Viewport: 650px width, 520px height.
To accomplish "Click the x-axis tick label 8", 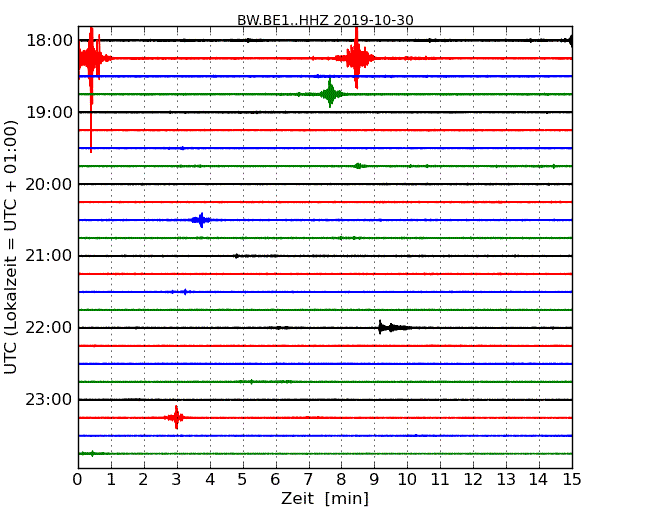I will tap(341, 480).
